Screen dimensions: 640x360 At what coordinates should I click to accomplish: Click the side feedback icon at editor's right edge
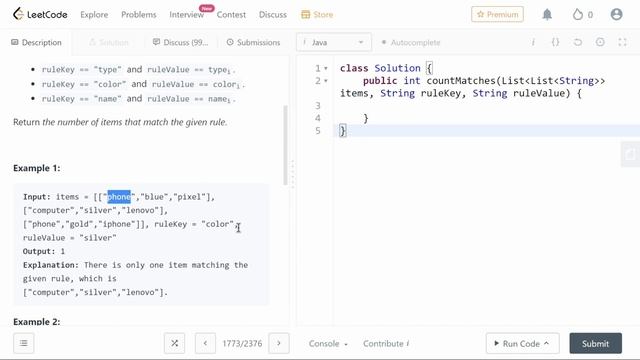630,154
